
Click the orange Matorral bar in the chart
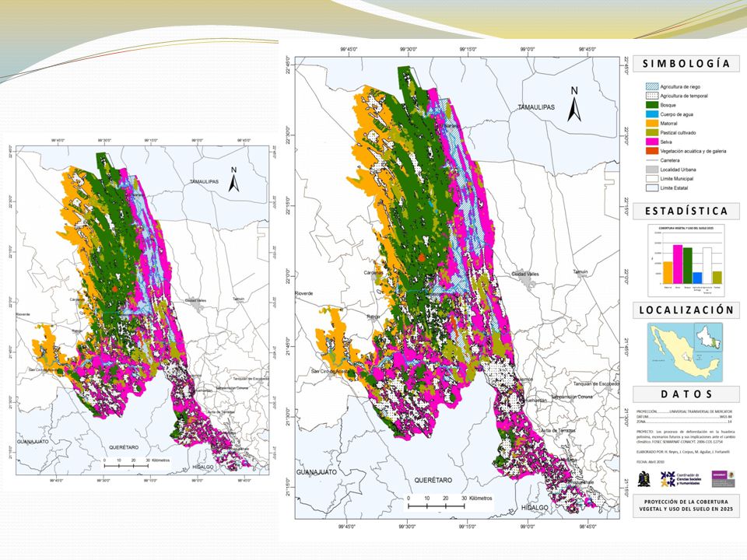click(x=668, y=273)
